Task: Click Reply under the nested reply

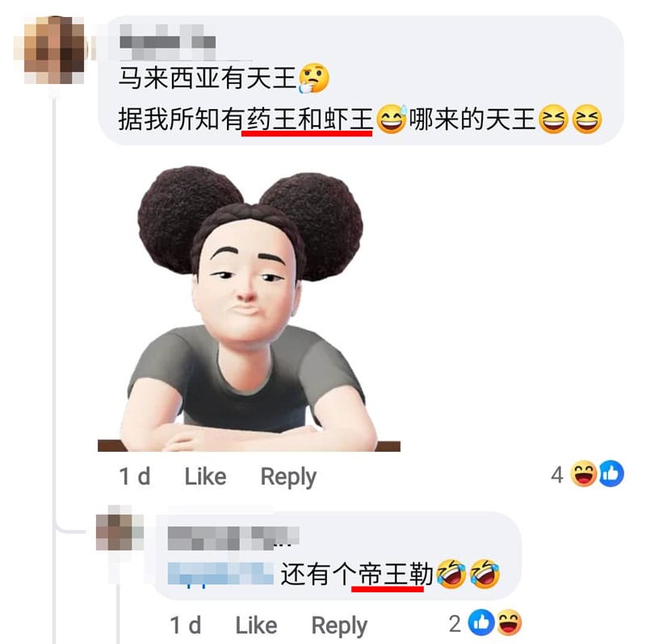Action: [x=339, y=627]
